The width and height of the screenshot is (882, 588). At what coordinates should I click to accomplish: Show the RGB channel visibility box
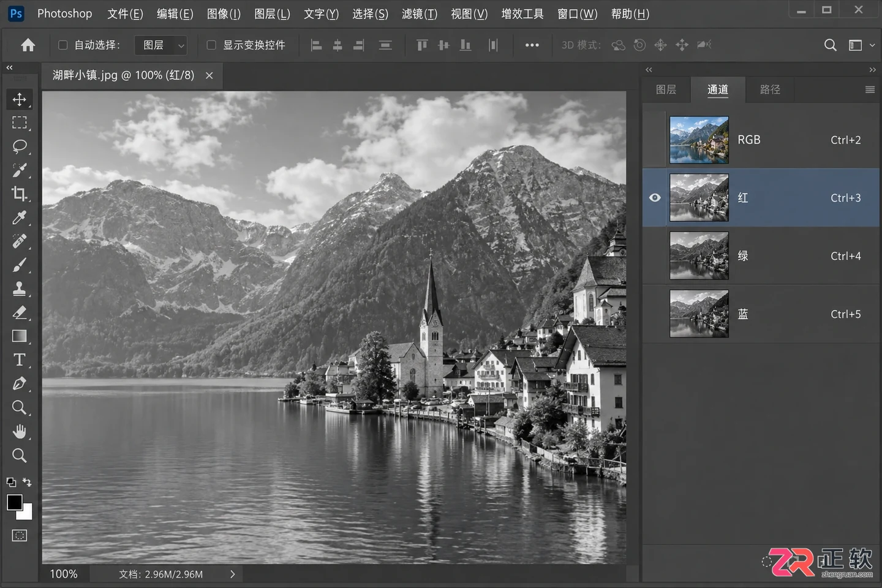tap(655, 140)
